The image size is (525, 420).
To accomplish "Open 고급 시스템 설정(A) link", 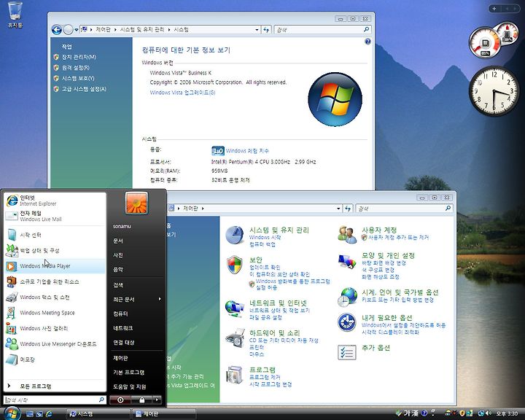I will point(84,89).
